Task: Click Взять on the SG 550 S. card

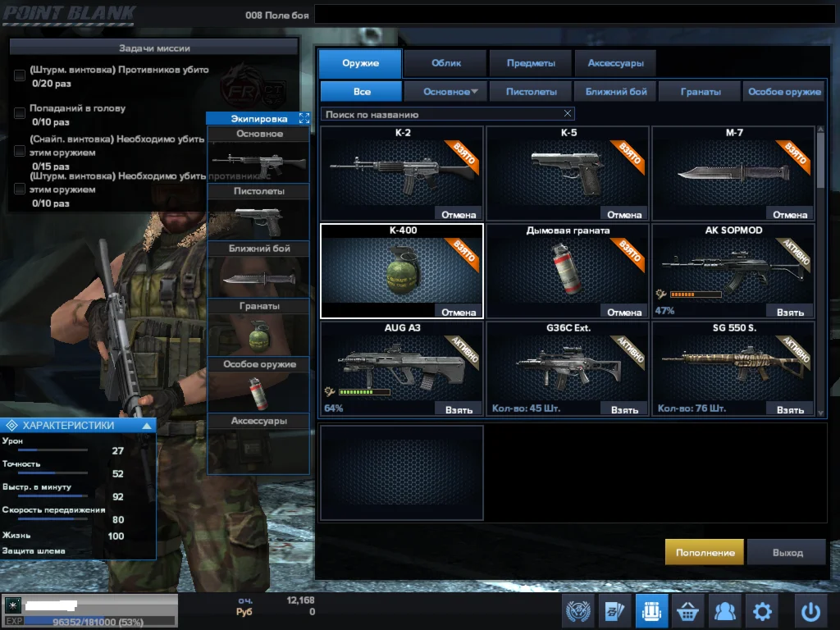Action: 790,409
